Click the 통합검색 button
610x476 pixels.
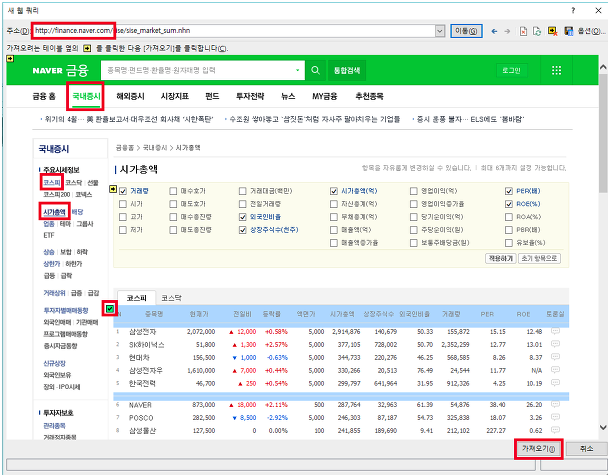(347, 70)
